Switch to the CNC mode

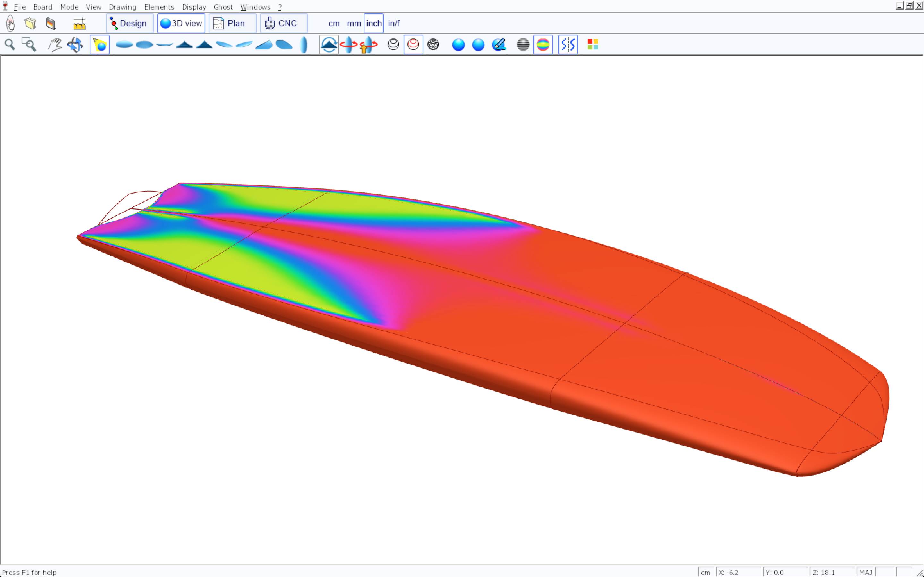[283, 24]
